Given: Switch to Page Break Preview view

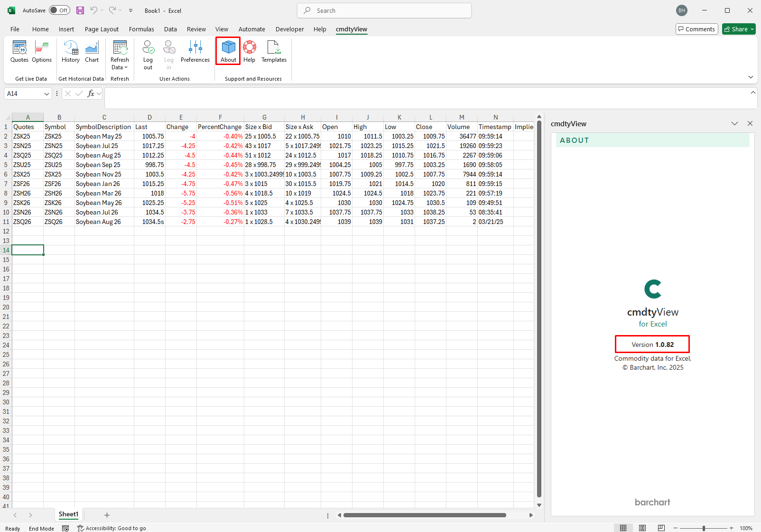Looking at the screenshot, I should click(661, 528).
